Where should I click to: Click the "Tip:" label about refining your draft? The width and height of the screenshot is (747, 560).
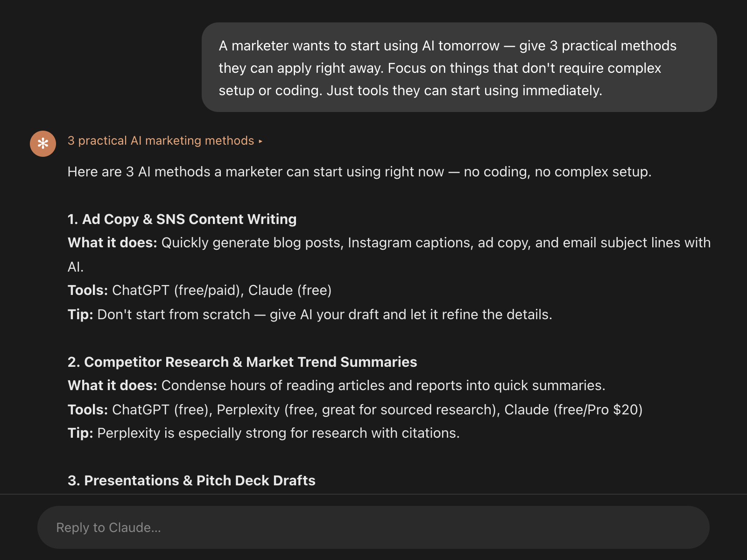80,315
